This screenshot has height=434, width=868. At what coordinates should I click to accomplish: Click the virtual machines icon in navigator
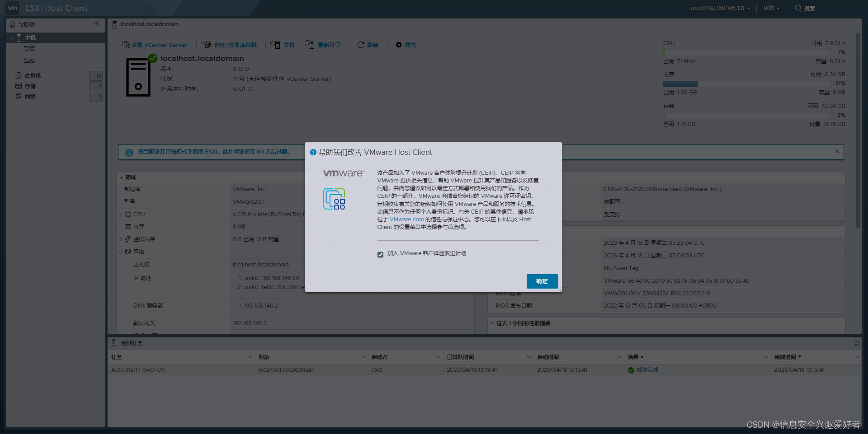[19, 75]
